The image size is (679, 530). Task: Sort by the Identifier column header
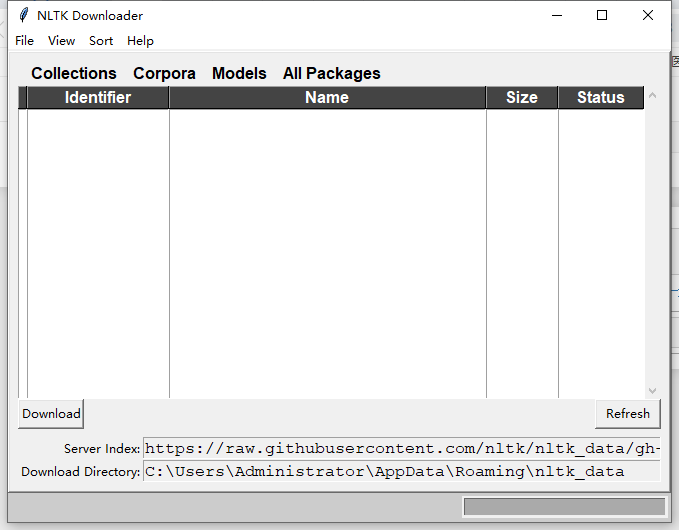[x=98, y=97]
